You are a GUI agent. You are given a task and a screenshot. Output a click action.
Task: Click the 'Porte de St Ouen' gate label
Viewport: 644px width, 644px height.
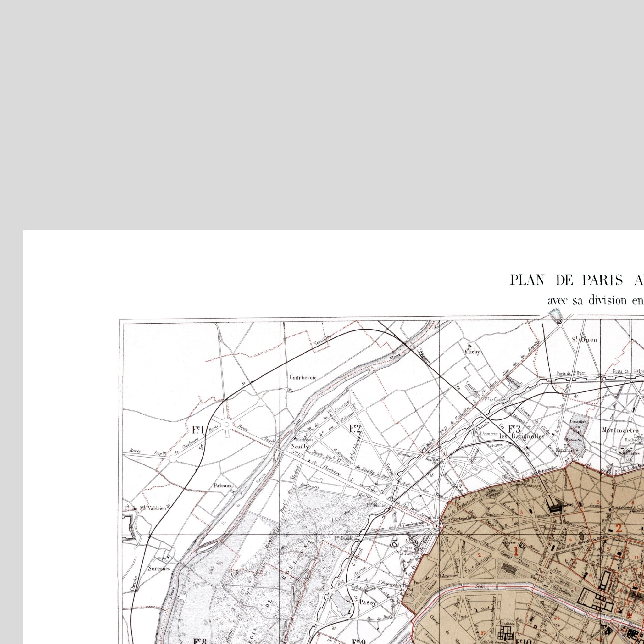tap(571, 373)
